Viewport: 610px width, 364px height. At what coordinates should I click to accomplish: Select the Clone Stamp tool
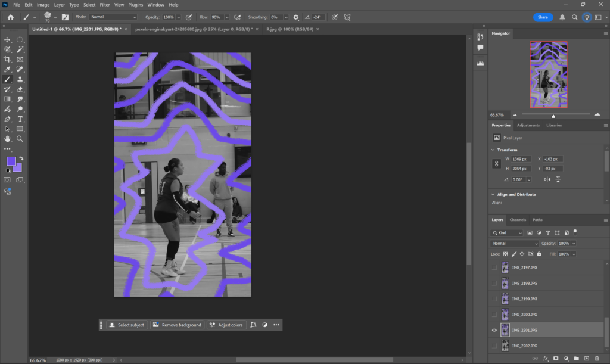click(x=20, y=79)
